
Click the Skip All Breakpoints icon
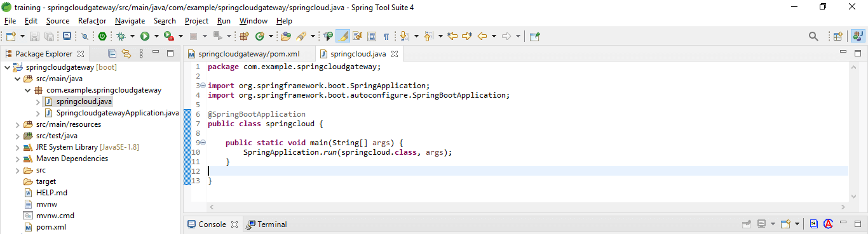coord(85,36)
